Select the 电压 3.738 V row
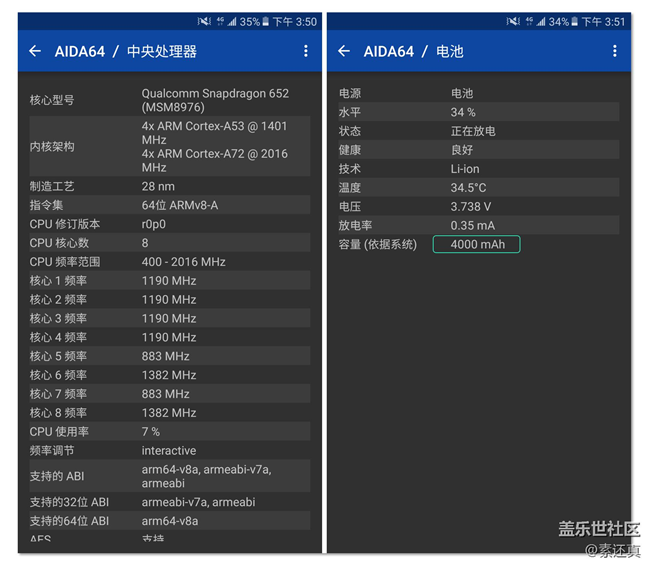 (478, 206)
